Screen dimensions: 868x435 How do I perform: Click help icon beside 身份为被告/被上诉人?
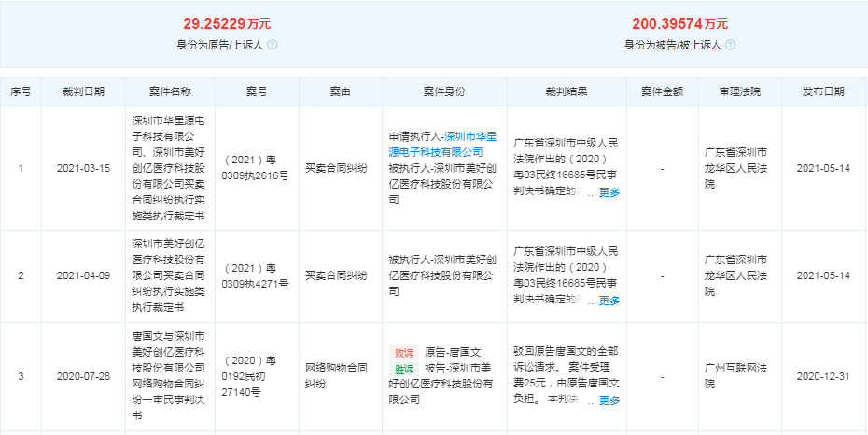(730, 46)
